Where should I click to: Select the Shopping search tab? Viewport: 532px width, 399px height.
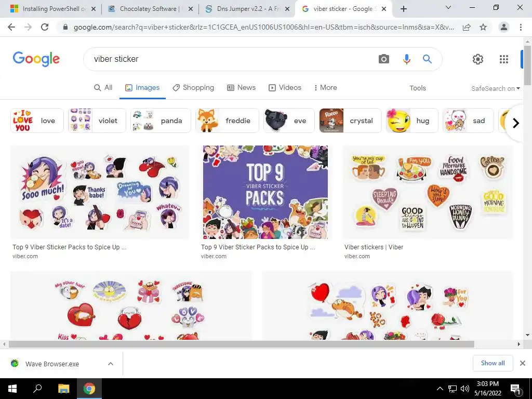193,87
